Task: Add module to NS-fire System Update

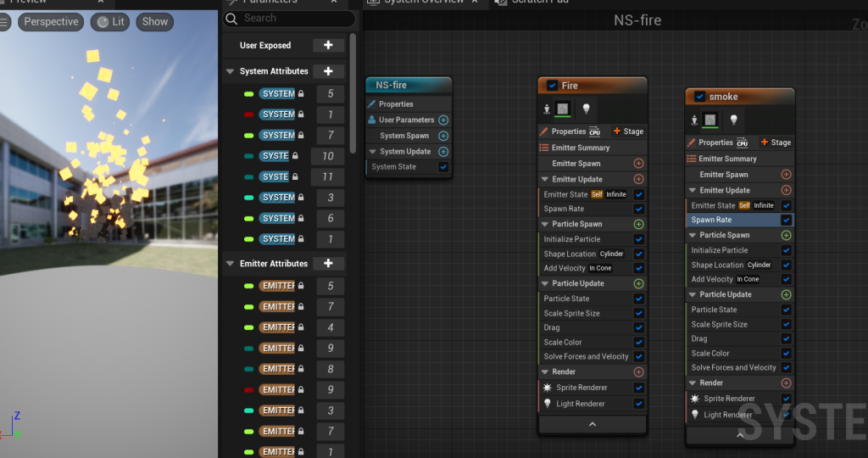Action: pyautogui.click(x=443, y=152)
